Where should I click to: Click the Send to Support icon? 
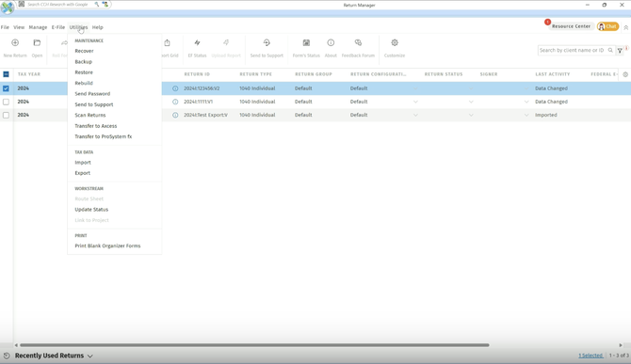click(x=267, y=42)
